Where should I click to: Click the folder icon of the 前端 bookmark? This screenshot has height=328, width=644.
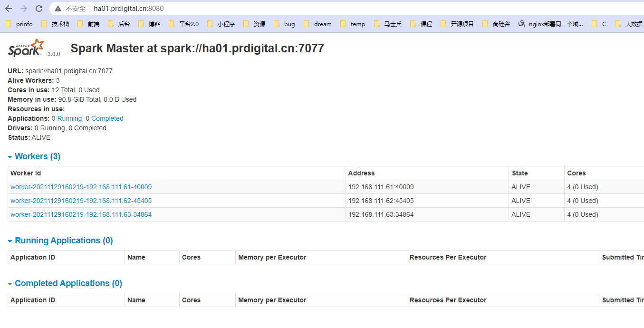[x=80, y=24]
